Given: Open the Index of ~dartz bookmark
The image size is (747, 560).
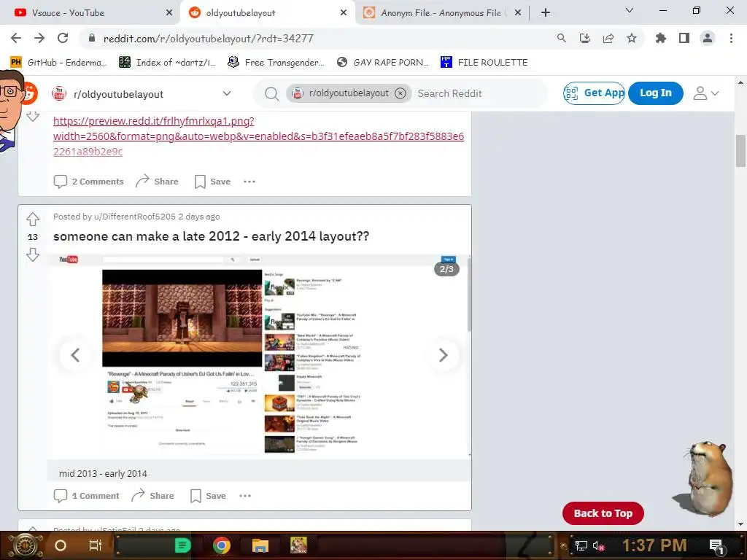Looking at the screenshot, I should tap(167, 63).
